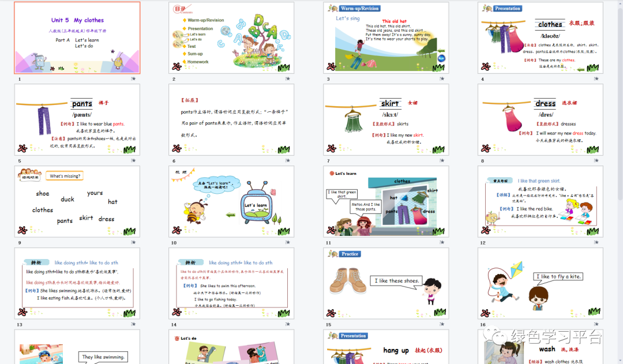Select the 'I like that green skirt' explanation slide
Viewport: 623px width, 364px height.
[541, 201]
